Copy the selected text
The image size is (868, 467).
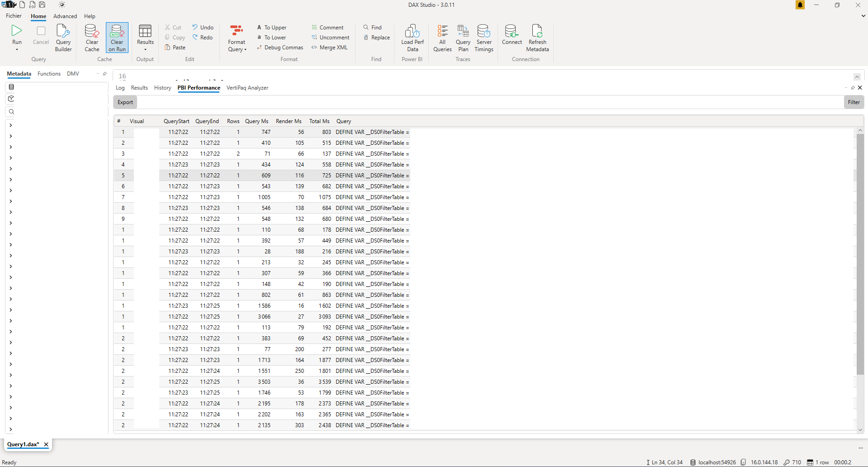[x=175, y=38]
